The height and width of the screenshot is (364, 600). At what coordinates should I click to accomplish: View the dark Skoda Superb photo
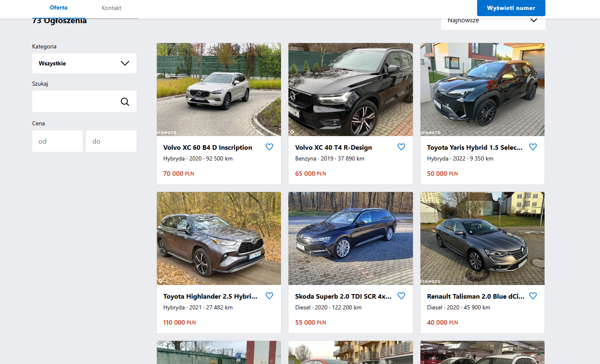tap(350, 238)
